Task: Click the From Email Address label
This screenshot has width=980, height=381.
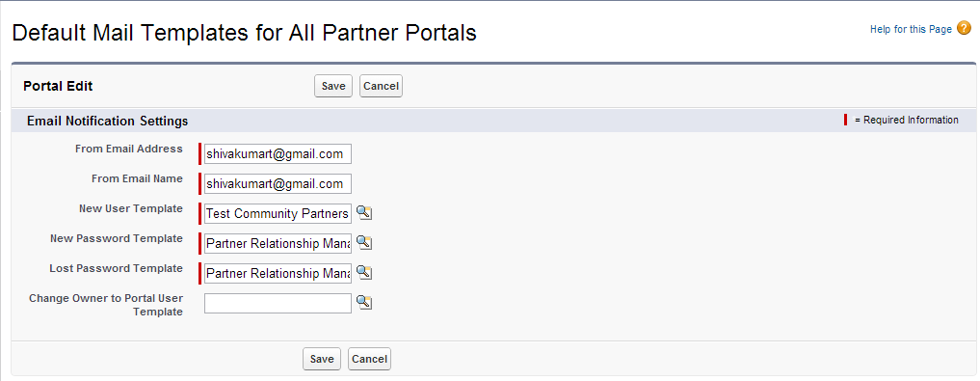Action: [x=129, y=149]
